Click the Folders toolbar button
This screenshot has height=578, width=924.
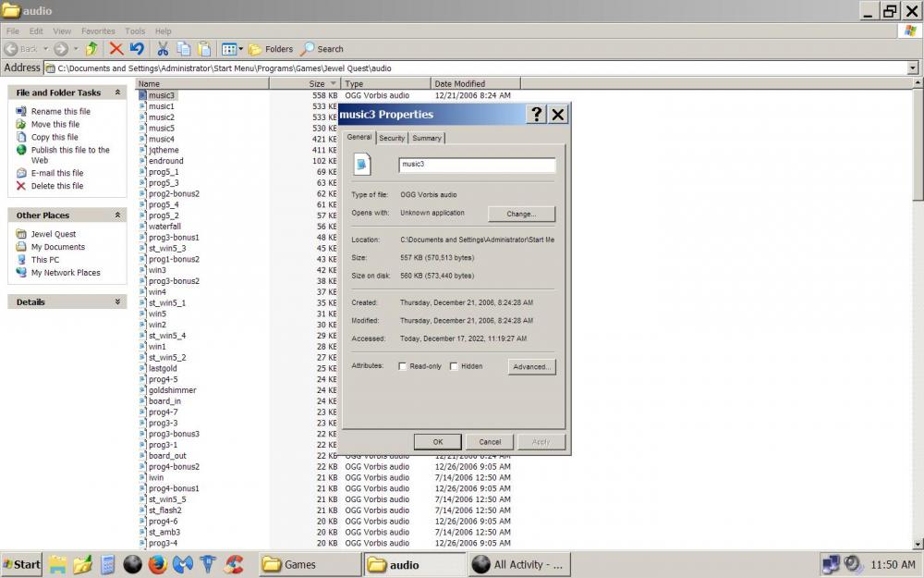pyautogui.click(x=271, y=49)
